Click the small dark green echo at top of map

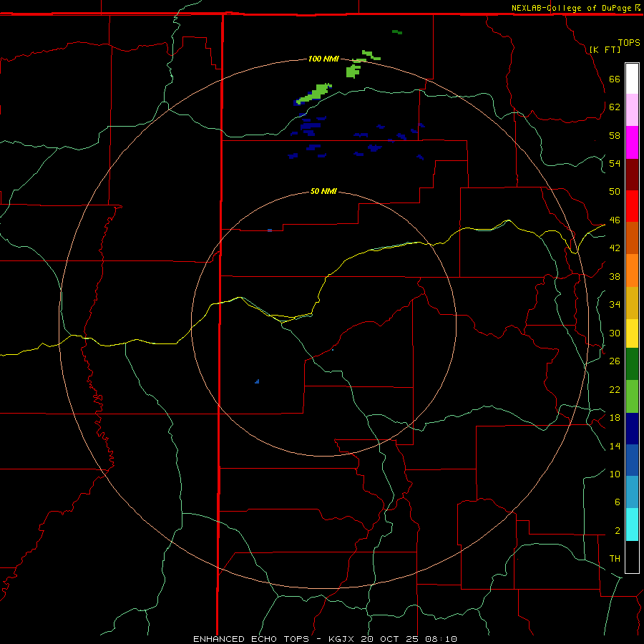pyautogui.click(x=397, y=31)
